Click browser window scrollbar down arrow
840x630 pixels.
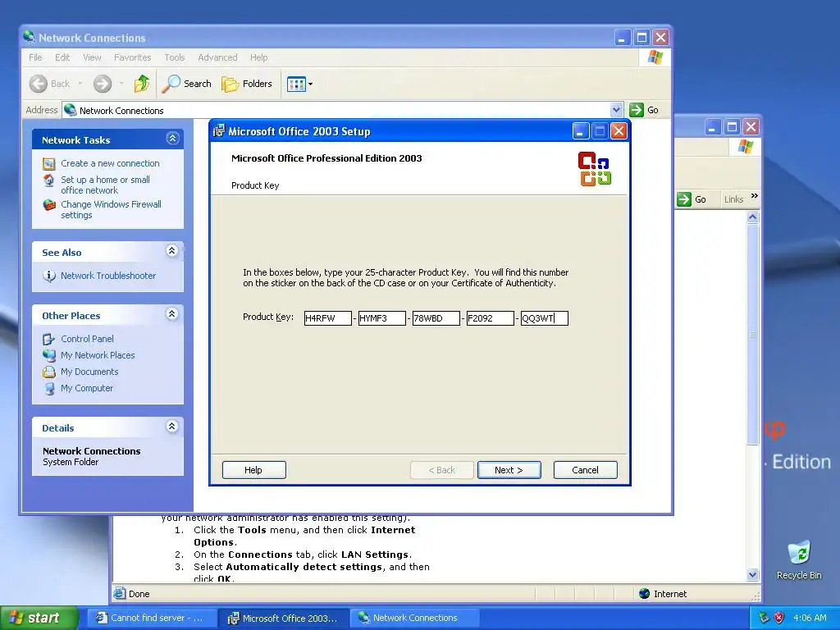coord(753,575)
